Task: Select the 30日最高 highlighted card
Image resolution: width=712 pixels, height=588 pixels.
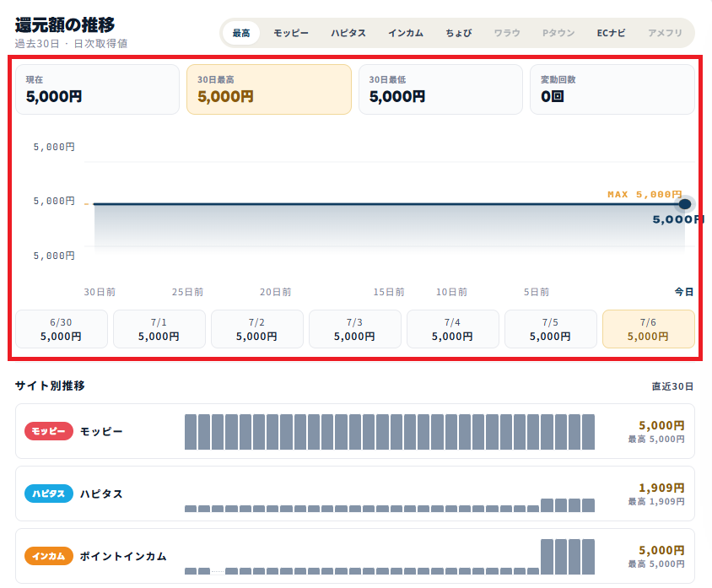Action: coord(269,89)
